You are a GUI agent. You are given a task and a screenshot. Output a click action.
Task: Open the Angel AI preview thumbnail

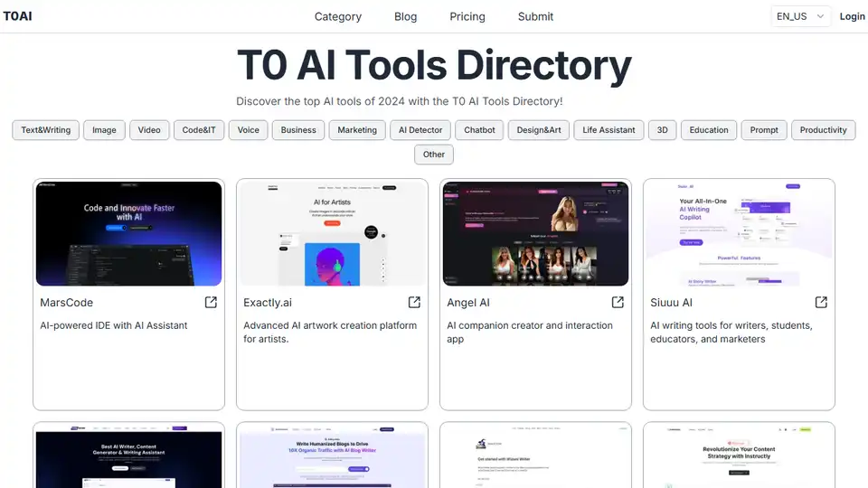(535, 233)
